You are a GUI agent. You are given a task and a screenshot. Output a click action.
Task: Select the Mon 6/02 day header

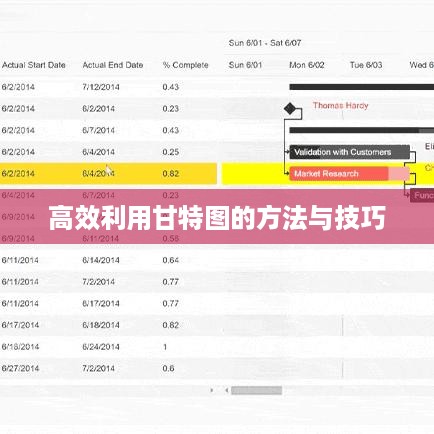307,65
